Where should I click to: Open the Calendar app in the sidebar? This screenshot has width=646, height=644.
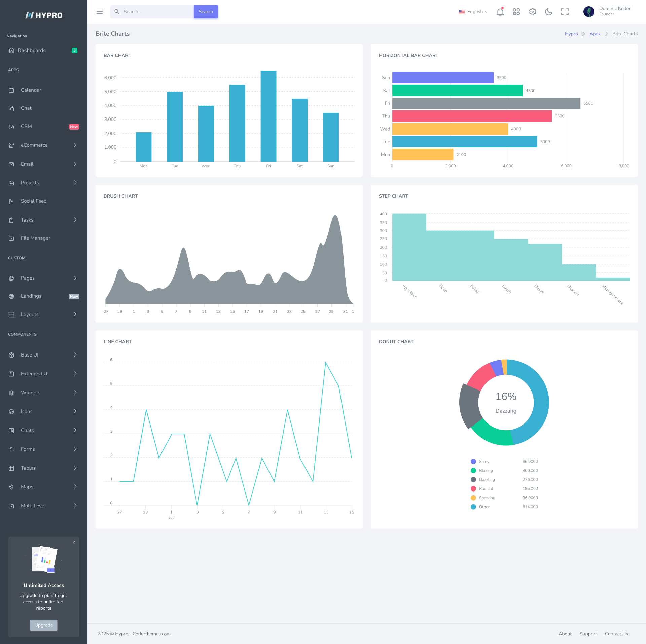pos(31,90)
